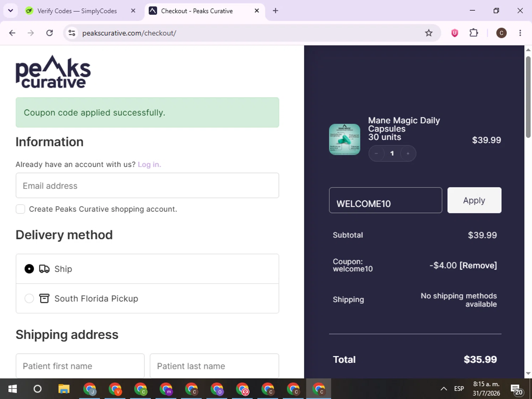
Task: Switch to Chrome window with purple m badge
Action: point(166,389)
